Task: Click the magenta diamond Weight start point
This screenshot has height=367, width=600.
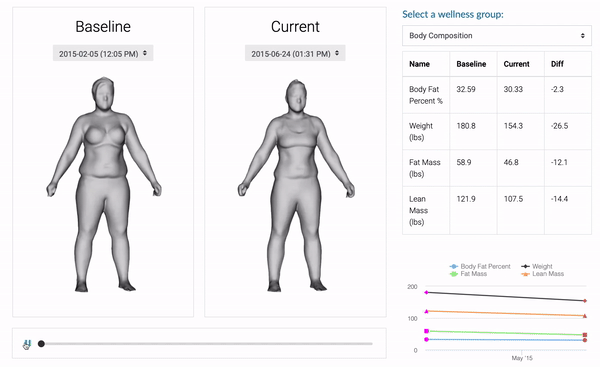Action: coord(427,292)
